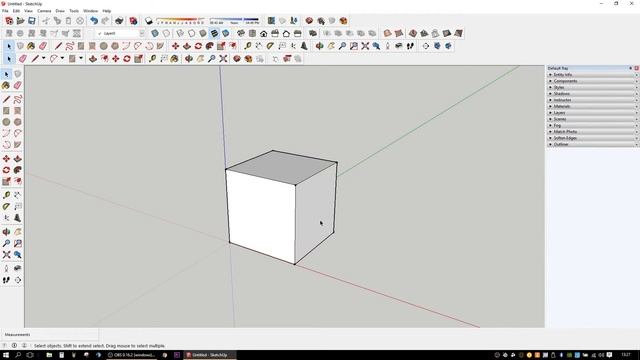Switch to Front view house icon

[x=264, y=33]
